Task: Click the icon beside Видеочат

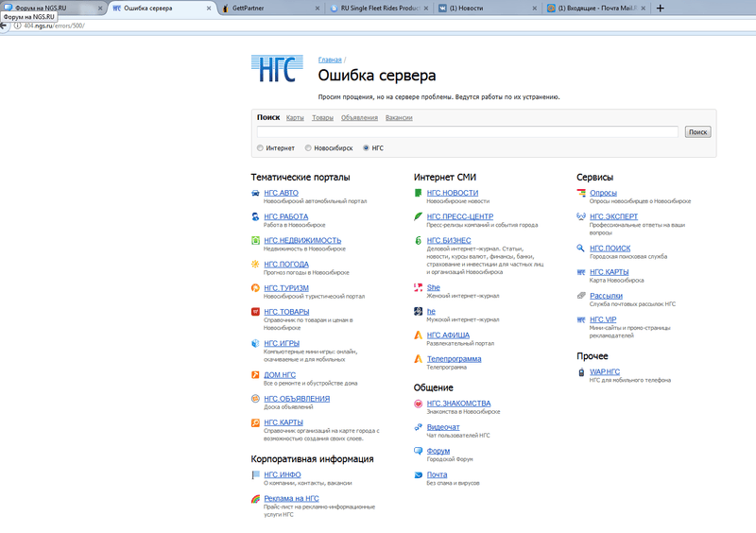Action: pos(418,427)
